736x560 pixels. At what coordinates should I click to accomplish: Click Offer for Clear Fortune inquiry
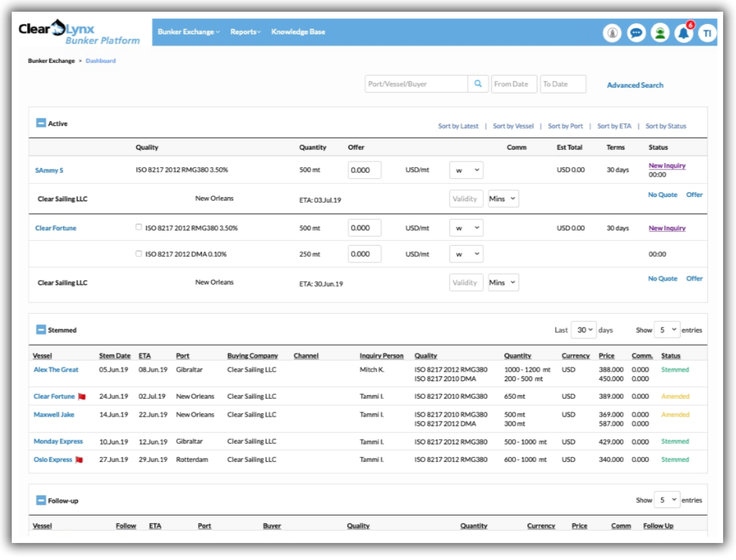(x=694, y=279)
